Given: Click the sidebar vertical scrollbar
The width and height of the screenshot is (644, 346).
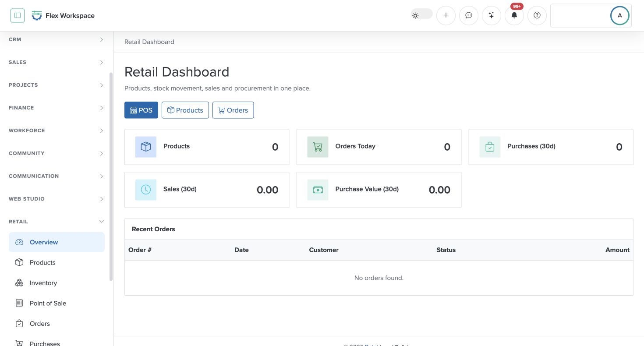Looking at the screenshot, I should 111,177.
